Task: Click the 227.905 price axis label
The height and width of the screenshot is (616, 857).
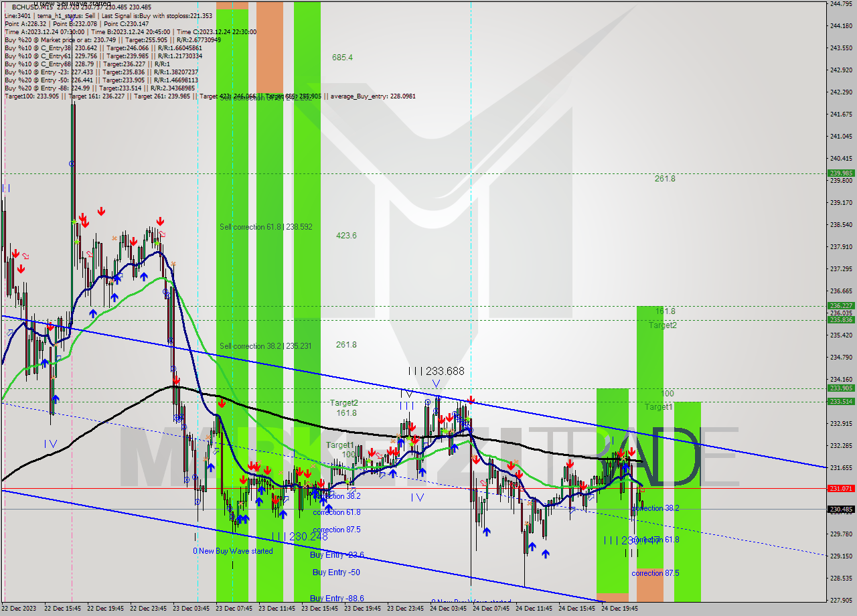Action: tap(841, 600)
